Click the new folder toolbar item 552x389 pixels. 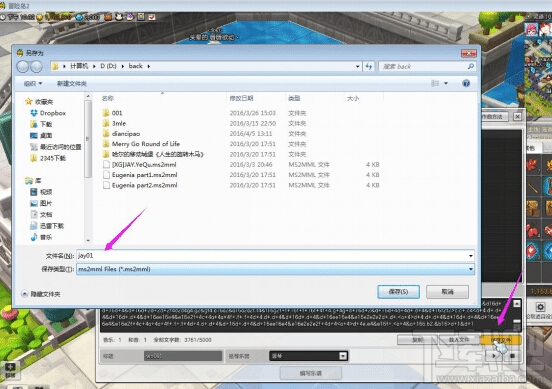pos(72,83)
